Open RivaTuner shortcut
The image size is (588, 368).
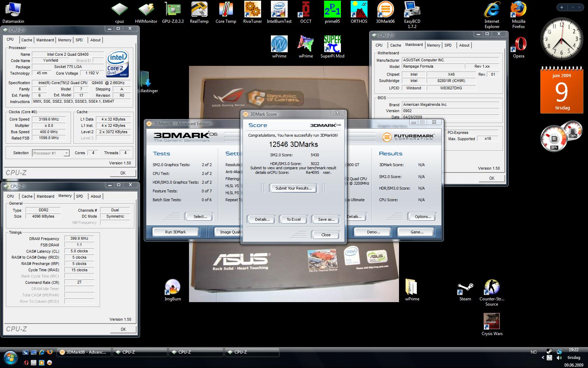[x=252, y=13]
